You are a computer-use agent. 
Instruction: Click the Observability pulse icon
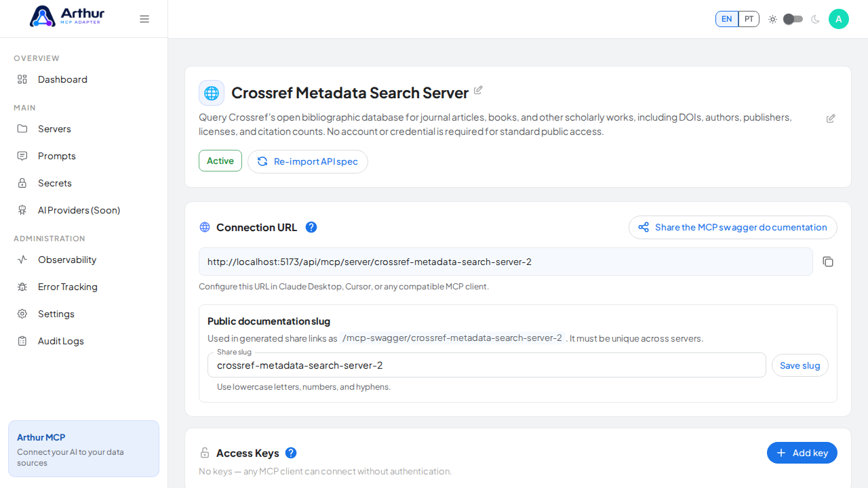pyautogui.click(x=22, y=260)
